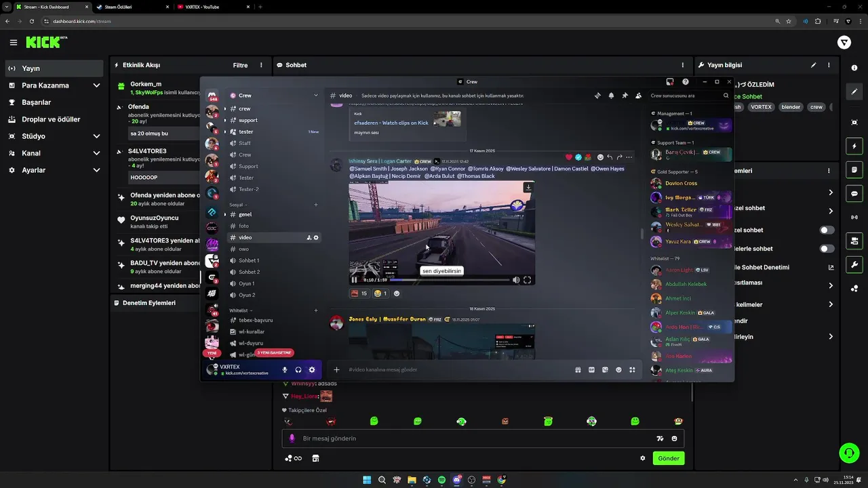Mute microphone in Discord user panel
The height and width of the screenshot is (488, 868).
click(x=285, y=369)
